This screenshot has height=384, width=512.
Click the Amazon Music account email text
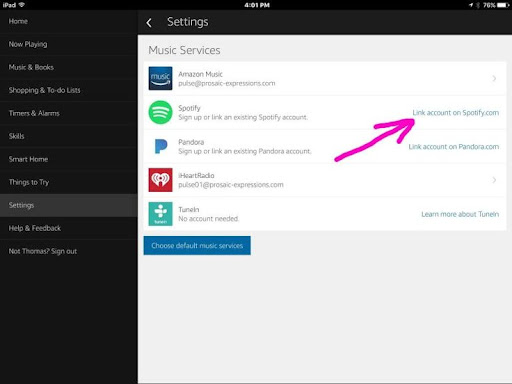pos(227,83)
